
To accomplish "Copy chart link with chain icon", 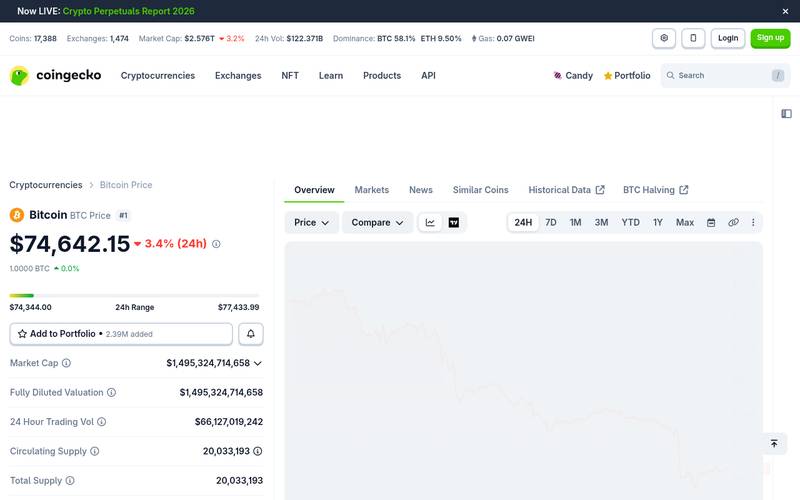I will (733, 222).
